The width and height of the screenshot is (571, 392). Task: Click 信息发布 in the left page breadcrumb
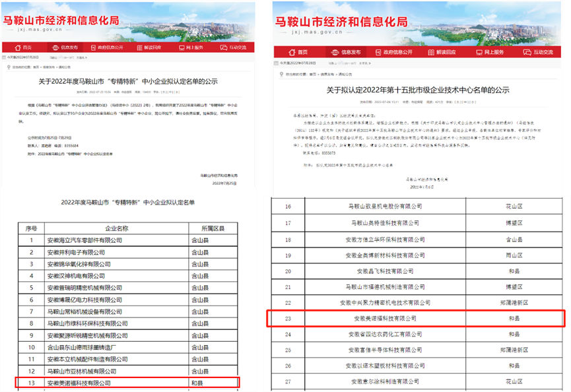48,67
